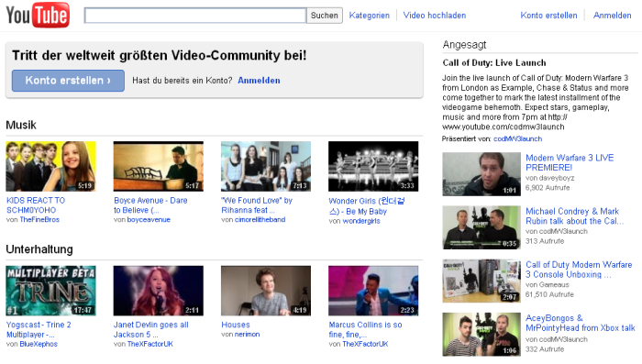The height and width of the screenshot is (364, 642).
Task: Focus the search input field
Action: (195, 16)
